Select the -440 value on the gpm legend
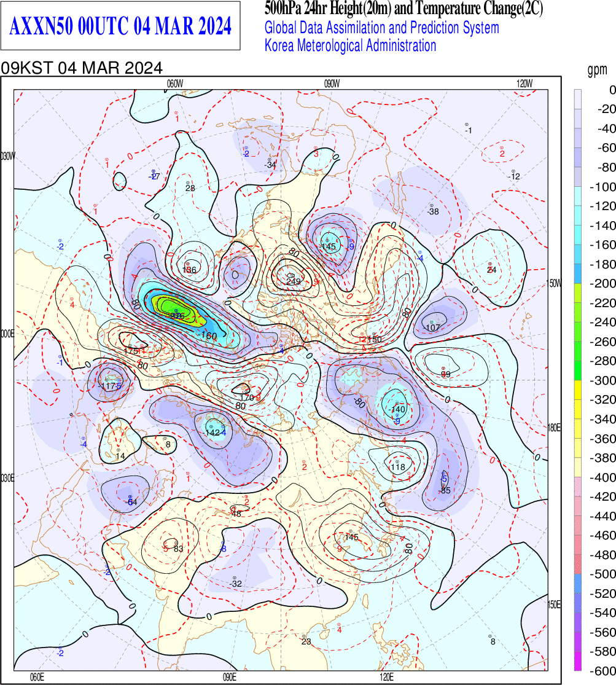The height and width of the screenshot is (685, 616). pyautogui.click(x=602, y=515)
